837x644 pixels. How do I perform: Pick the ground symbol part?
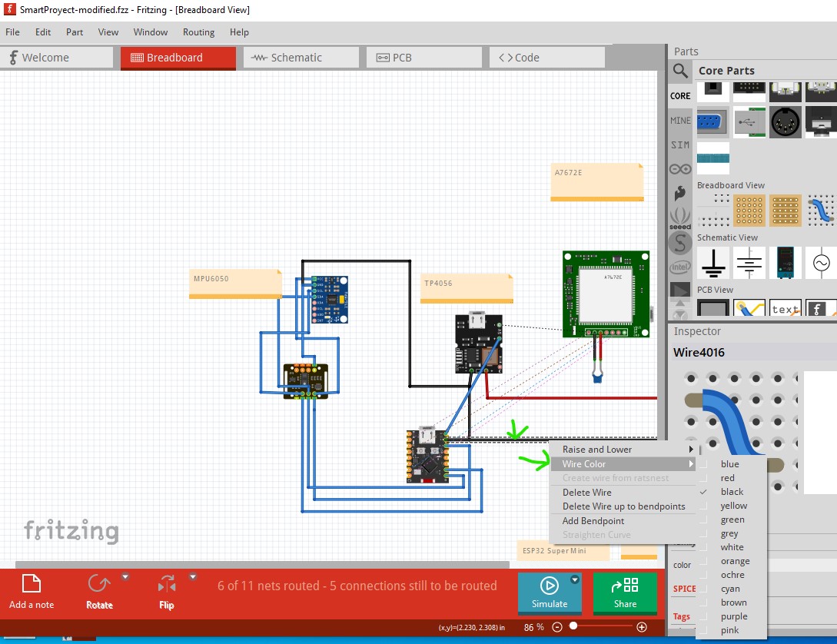coord(713,263)
